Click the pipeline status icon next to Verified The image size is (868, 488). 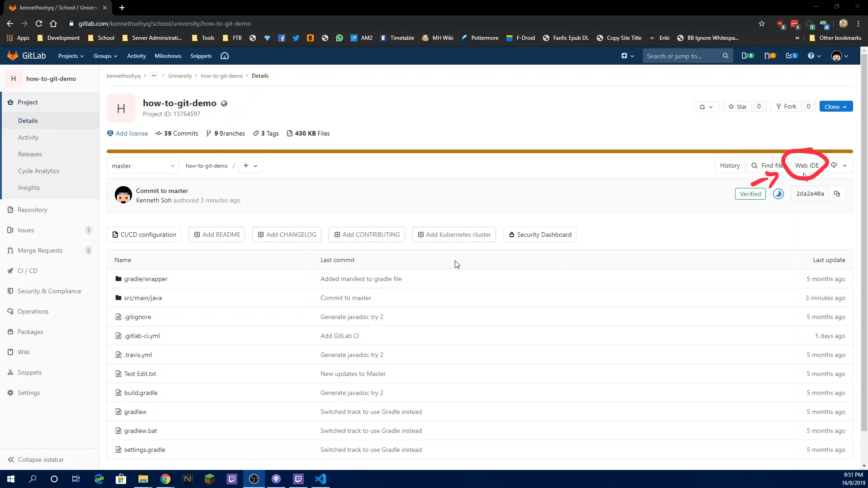click(x=778, y=194)
